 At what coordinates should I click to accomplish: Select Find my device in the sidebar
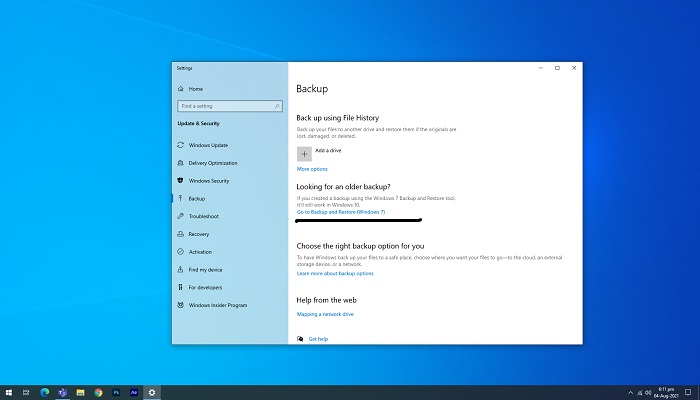200,270
